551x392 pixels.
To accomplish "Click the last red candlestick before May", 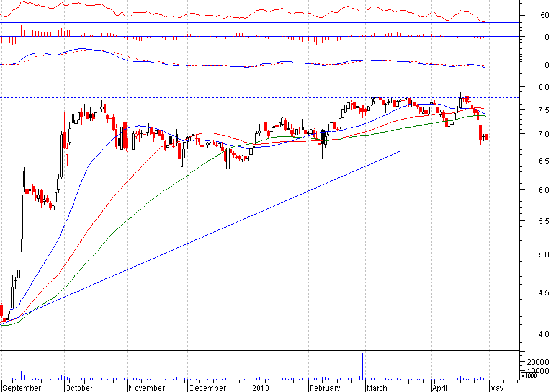I will pos(486,137).
